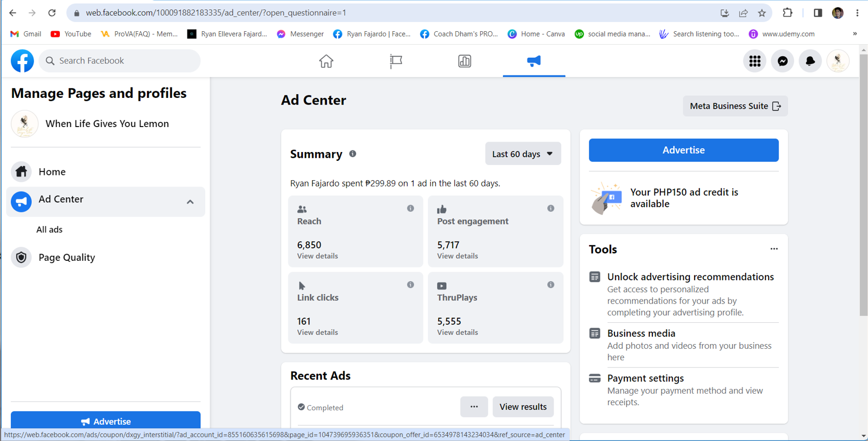
Task: Go forward with the browser forward arrow
Action: click(x=32, y=12)
